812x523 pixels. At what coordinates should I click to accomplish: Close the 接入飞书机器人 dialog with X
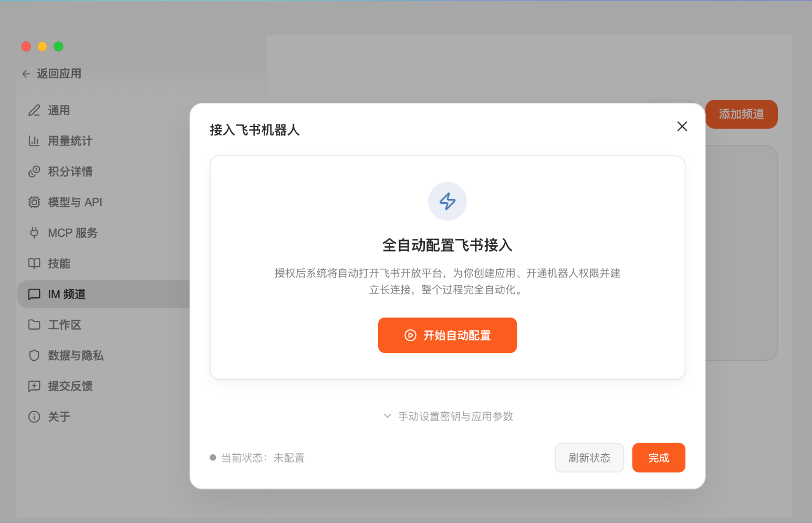click(682, 126)
